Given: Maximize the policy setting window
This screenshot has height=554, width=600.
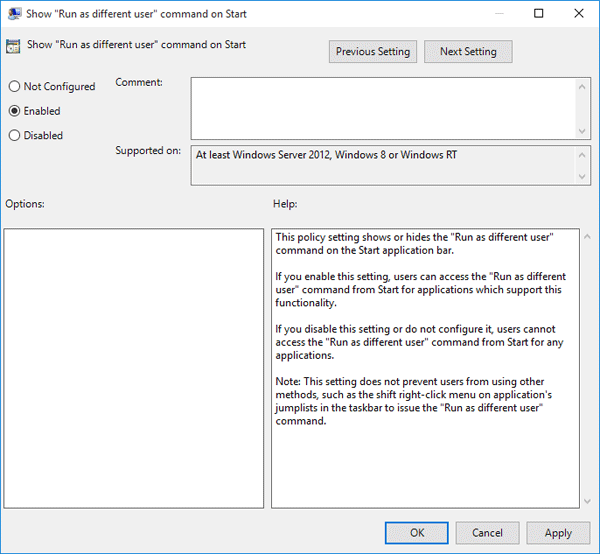Looking at the screenshot, I should click(x=539, y=14).
